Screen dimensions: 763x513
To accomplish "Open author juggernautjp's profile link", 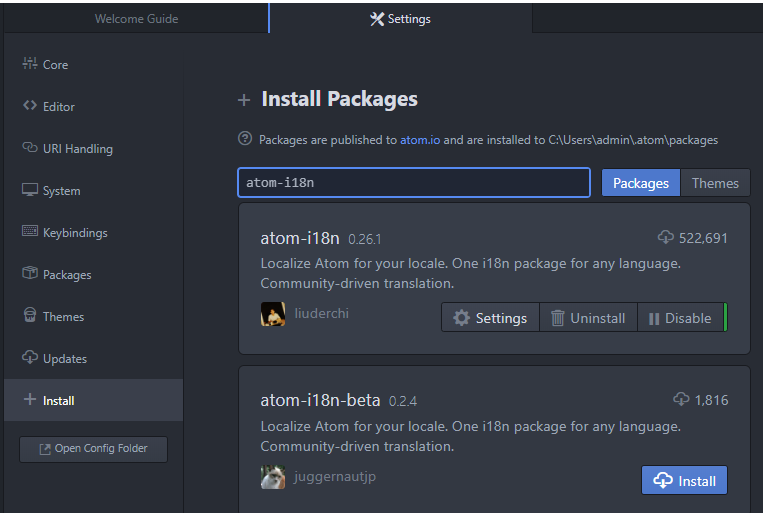I will pos(335,476).
